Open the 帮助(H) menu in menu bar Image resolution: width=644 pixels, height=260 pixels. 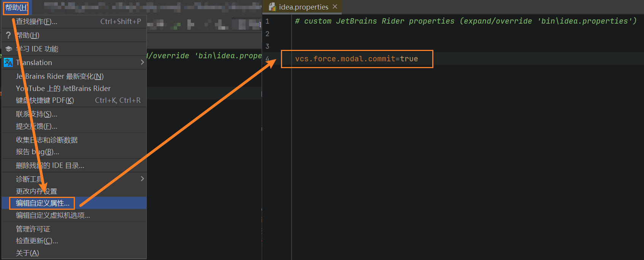point(16,8)
